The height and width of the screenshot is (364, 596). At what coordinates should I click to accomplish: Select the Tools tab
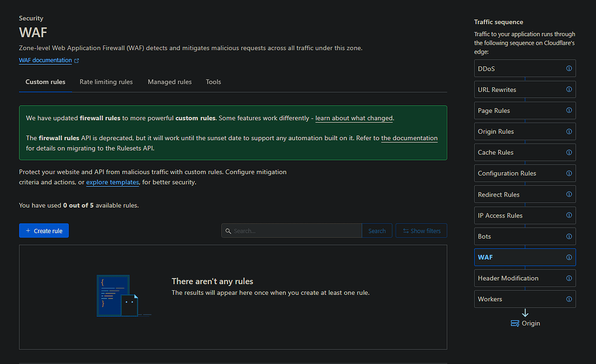click(213, 82)
